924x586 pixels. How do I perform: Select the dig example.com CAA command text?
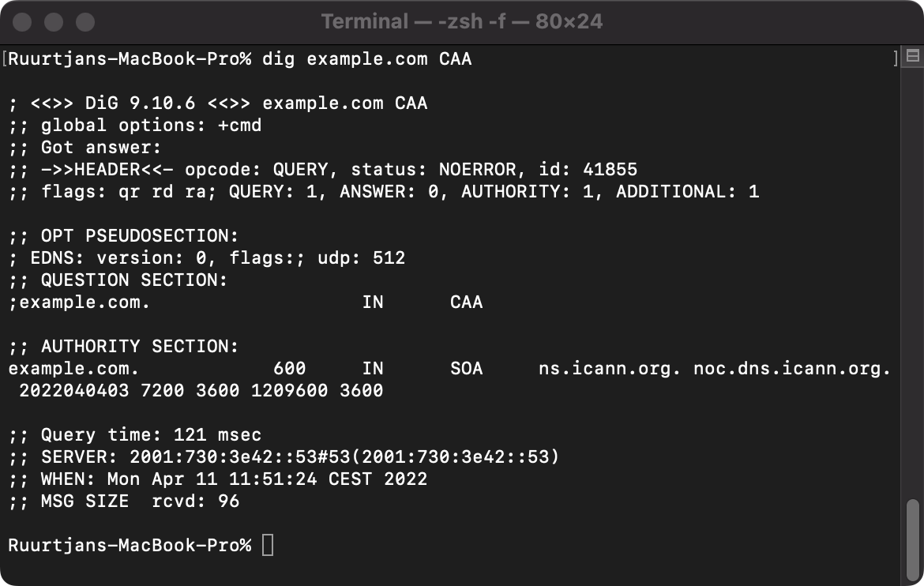coord(371,58)
